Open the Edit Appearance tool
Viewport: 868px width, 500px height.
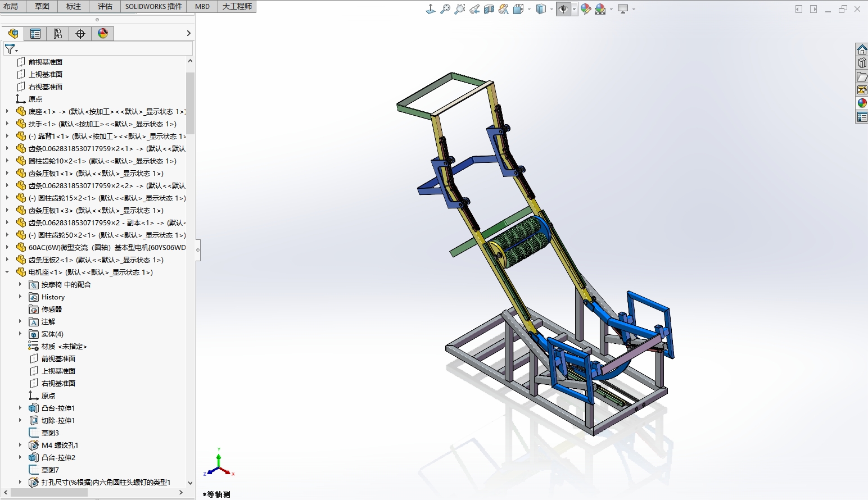(586, 9)
